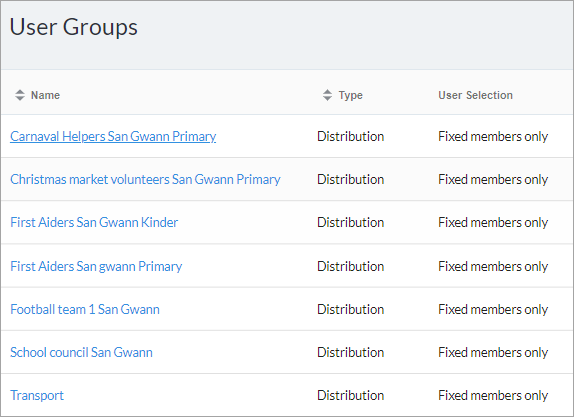
Task: Click Fixed members only in Transport row
Action: 493,395
